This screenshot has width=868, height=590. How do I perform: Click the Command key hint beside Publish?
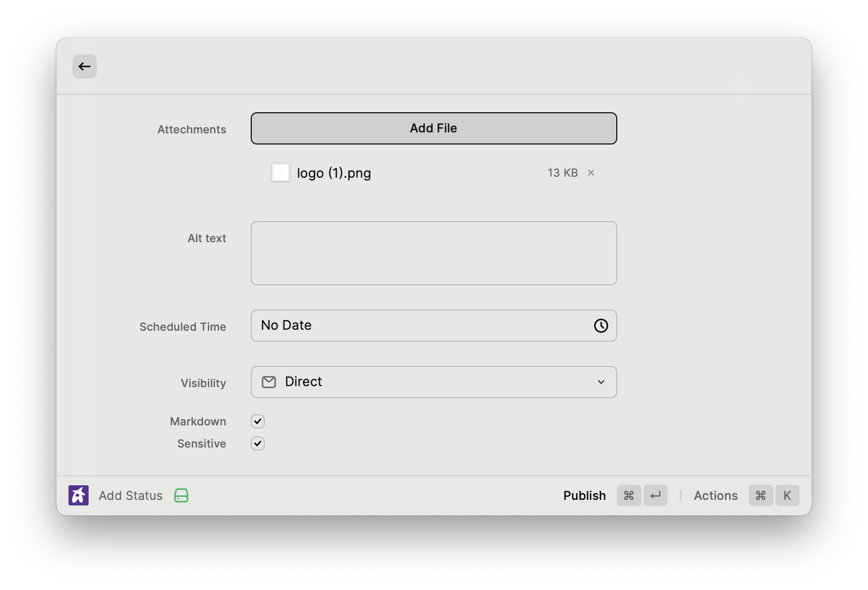(629, 495)
